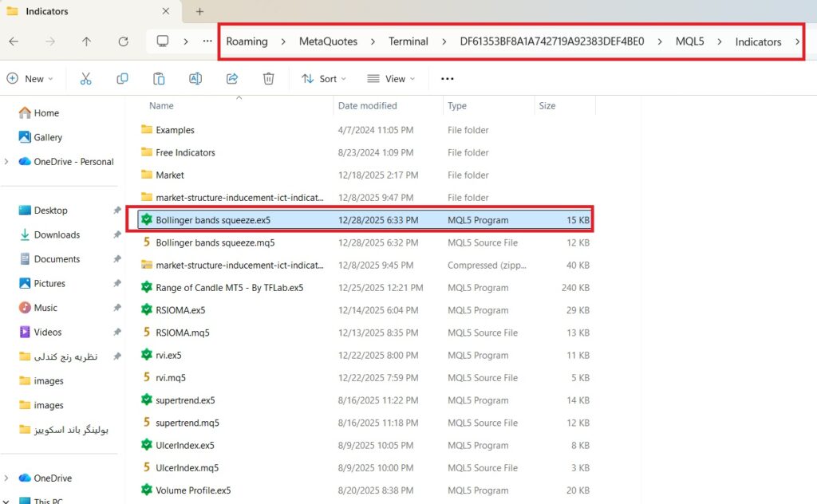Open the View options dropdown
This screenshot has width=817, height=504.
coord(391,79)
